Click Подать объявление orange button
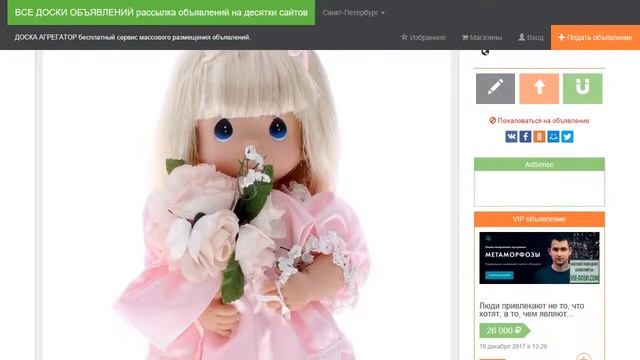The image size is (640, 360). [595, 38]
